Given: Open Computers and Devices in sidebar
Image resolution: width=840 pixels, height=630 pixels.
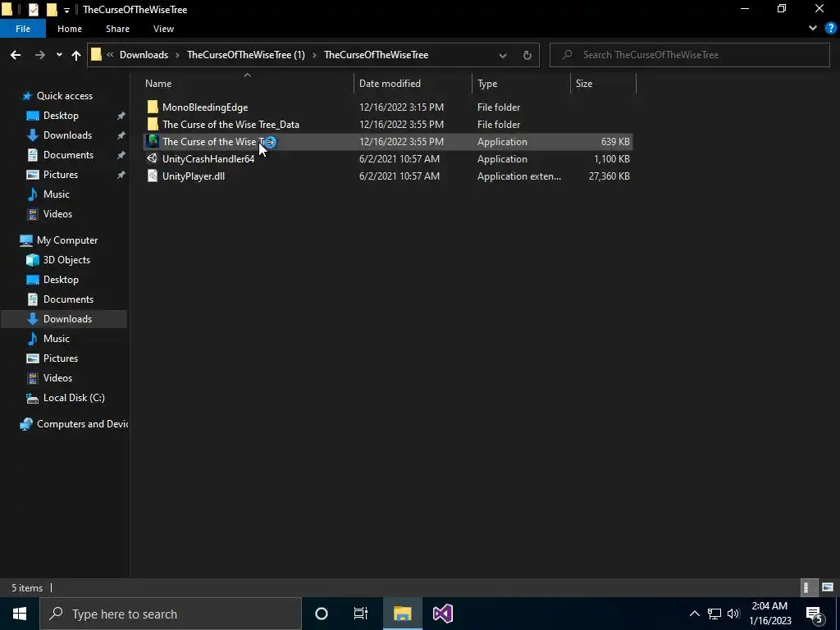Looking at the screenshot, I should 82,424.
